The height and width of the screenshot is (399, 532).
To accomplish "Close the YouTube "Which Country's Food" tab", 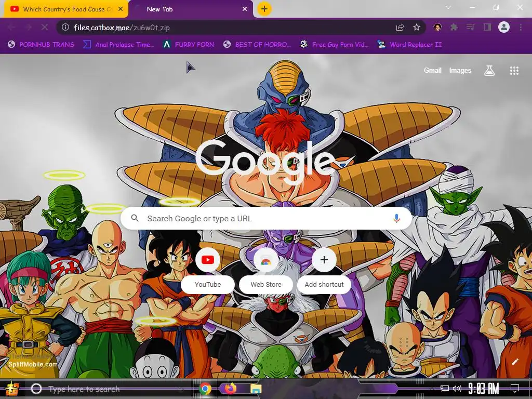I will pos(121,9).
